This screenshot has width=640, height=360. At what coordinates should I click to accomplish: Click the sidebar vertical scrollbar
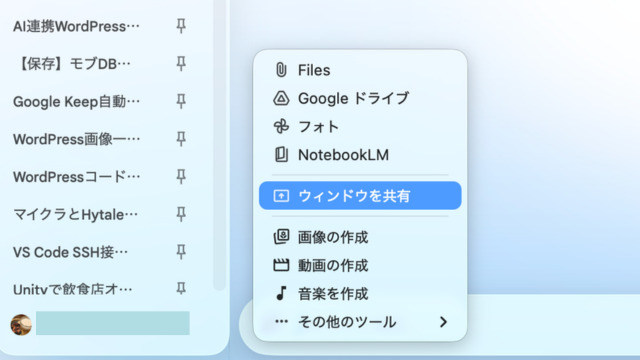pos(220,145)
